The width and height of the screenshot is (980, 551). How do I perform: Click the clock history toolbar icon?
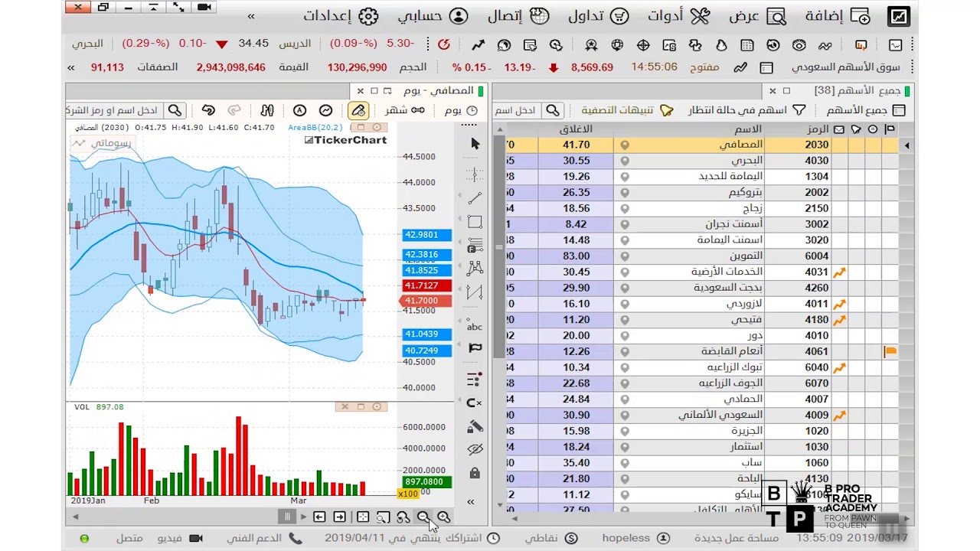tap(773, 45)
